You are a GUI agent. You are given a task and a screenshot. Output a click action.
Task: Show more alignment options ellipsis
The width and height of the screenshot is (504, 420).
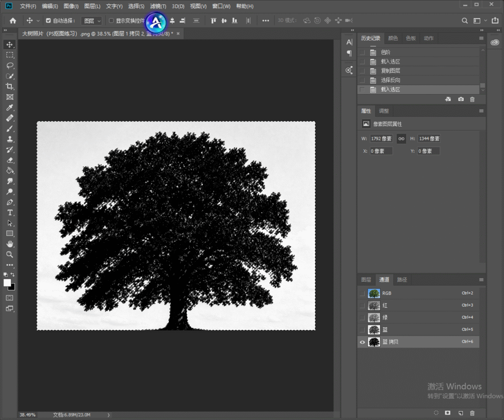point(265,21)
